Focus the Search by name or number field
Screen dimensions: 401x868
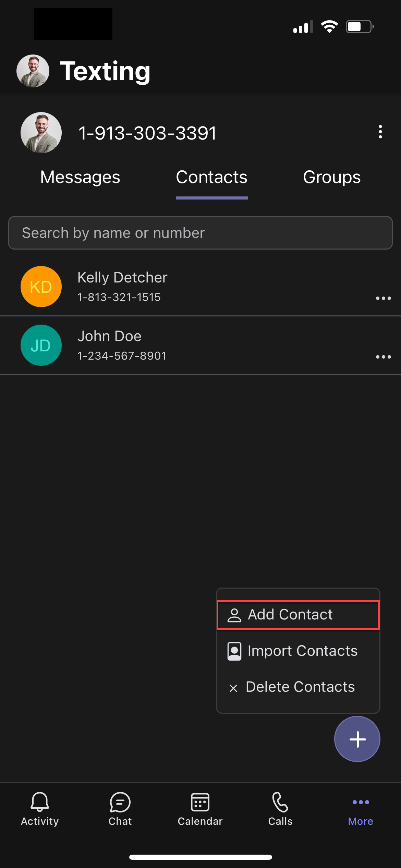pyautogui.click(x=200, y=233)
